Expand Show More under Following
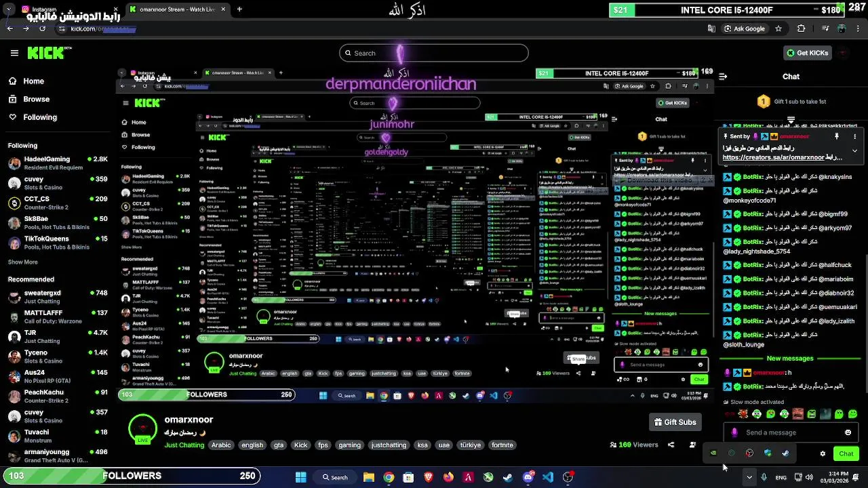 point(22,262)
